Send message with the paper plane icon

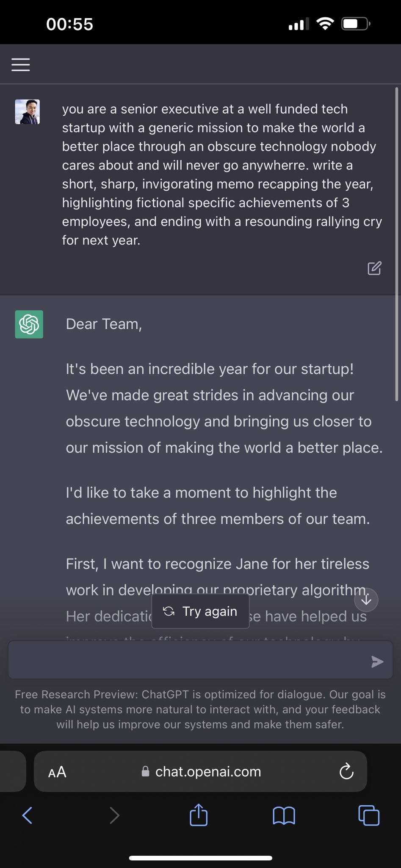point(377,661)
